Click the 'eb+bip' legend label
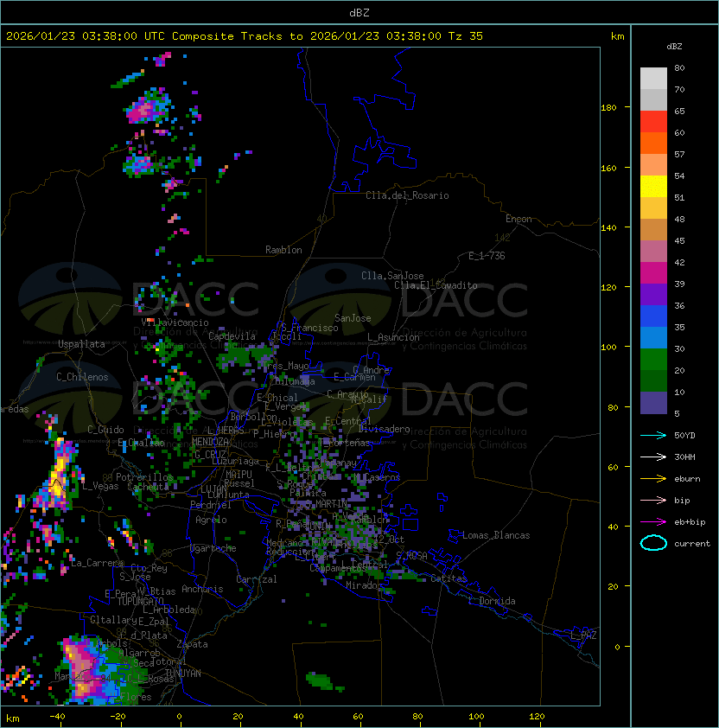Viewport: 719px width, 728px height. coord(690,522)
